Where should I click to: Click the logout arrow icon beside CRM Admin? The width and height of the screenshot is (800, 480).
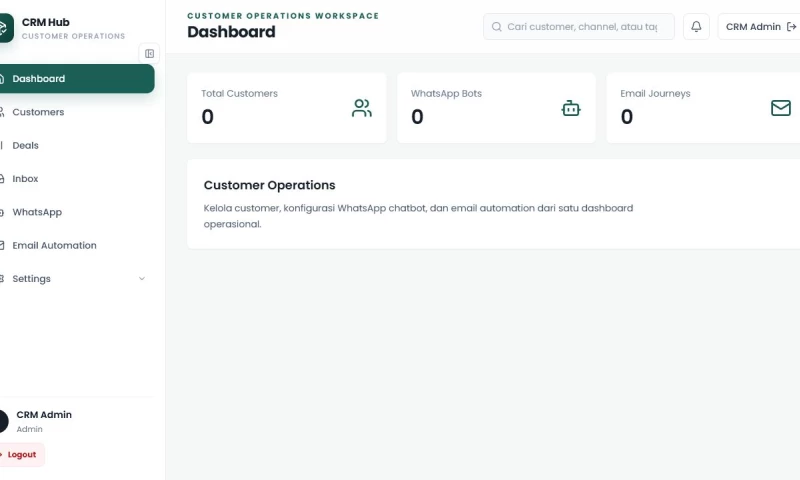click(791, 27)
